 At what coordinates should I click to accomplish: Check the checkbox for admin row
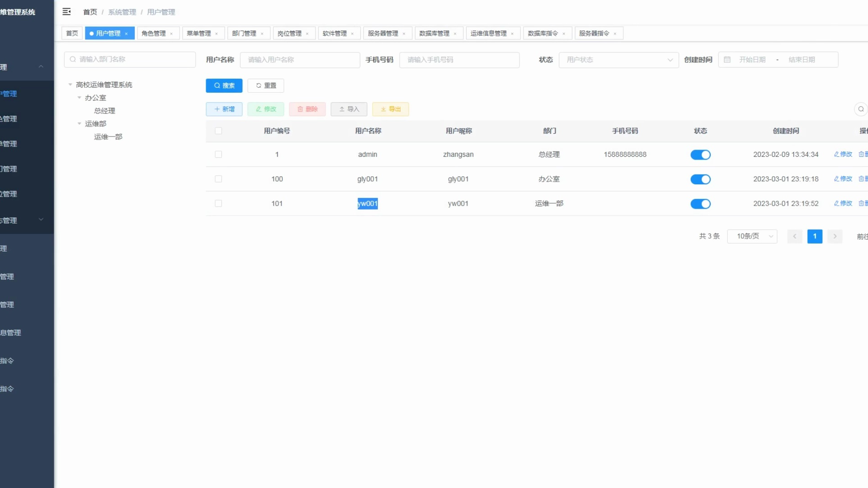218,155
